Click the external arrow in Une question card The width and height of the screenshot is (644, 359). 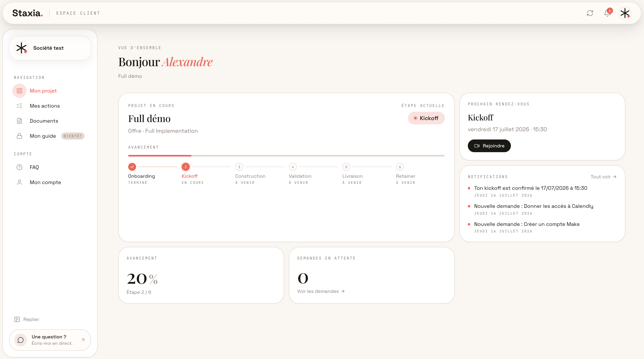pyautogui.click(x=83, y=340)
